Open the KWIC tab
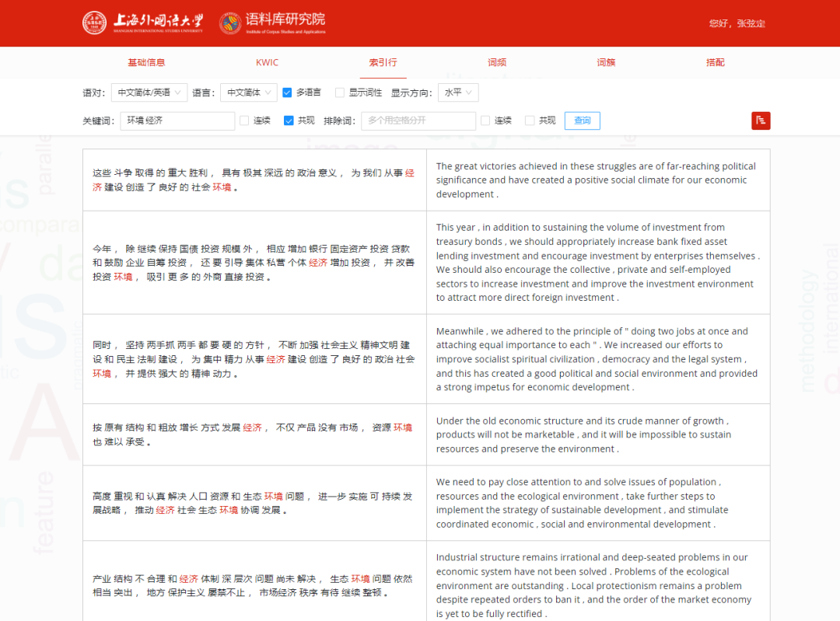This screenshot has width=840, height=621. [x=267, y=61]
